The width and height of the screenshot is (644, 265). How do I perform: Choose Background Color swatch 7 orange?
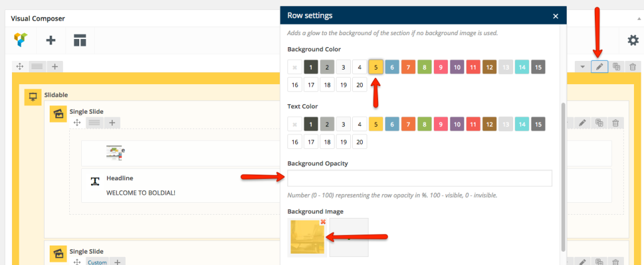(408, 67)
